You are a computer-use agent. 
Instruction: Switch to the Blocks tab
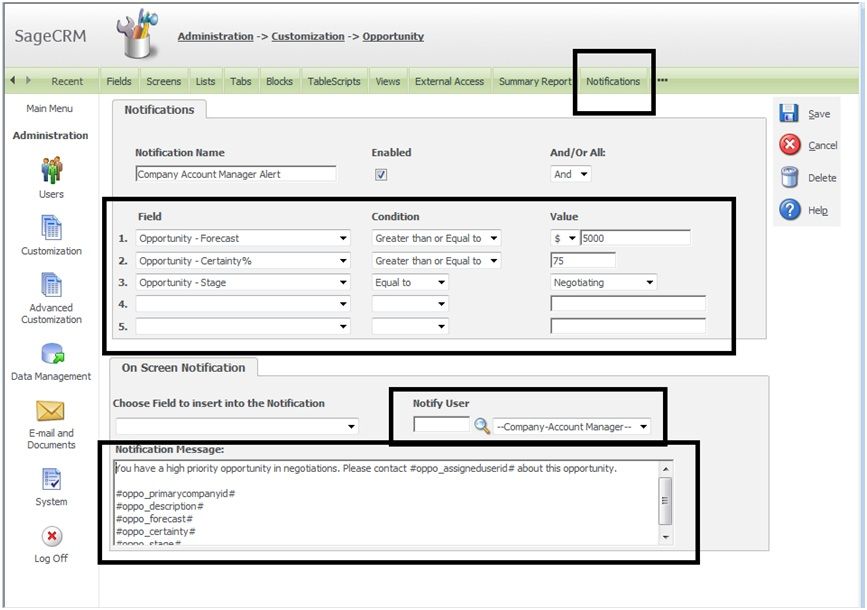click(279, 81)
